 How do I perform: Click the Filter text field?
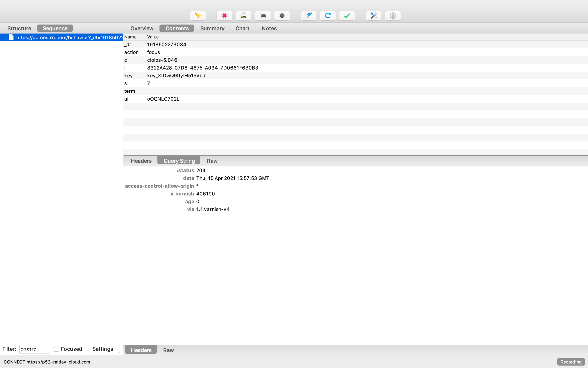(x=34, y=349)
